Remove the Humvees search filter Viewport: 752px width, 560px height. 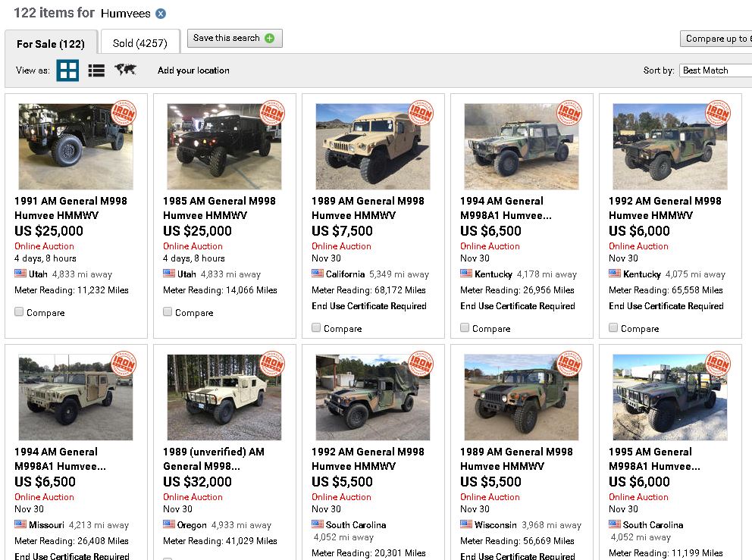[x=161, y=14]
